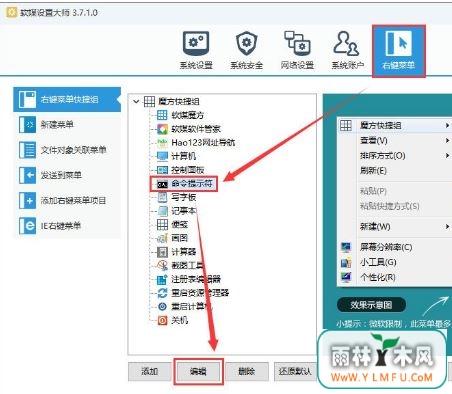Collapse the 魔方快捷组 tree node
Viewport: 452px width, 394px height.
tap(136, 101)
